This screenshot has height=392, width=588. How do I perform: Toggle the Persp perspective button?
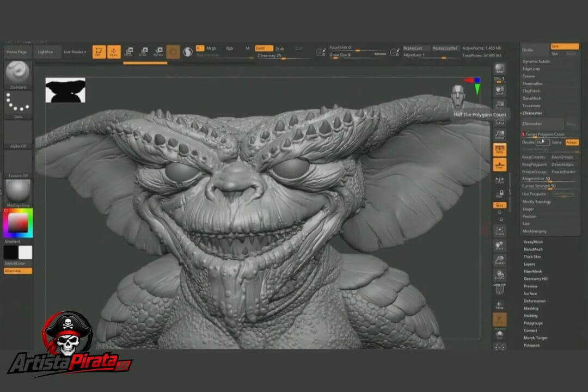click(499, 149)
